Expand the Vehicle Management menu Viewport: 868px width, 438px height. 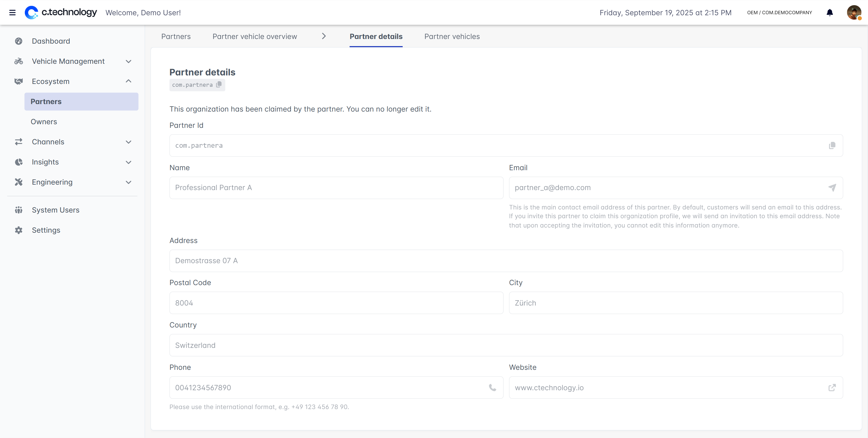pyautogui.click(x=128, y=61)
